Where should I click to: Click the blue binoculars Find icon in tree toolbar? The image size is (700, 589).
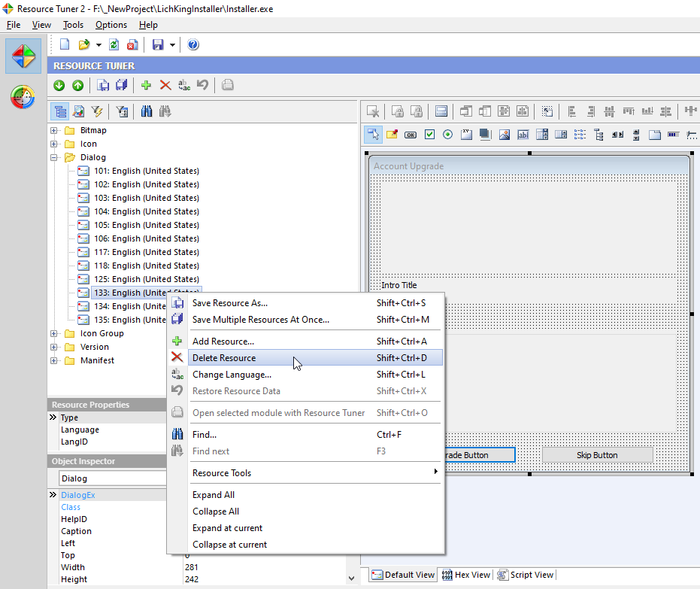click(147, 111)
